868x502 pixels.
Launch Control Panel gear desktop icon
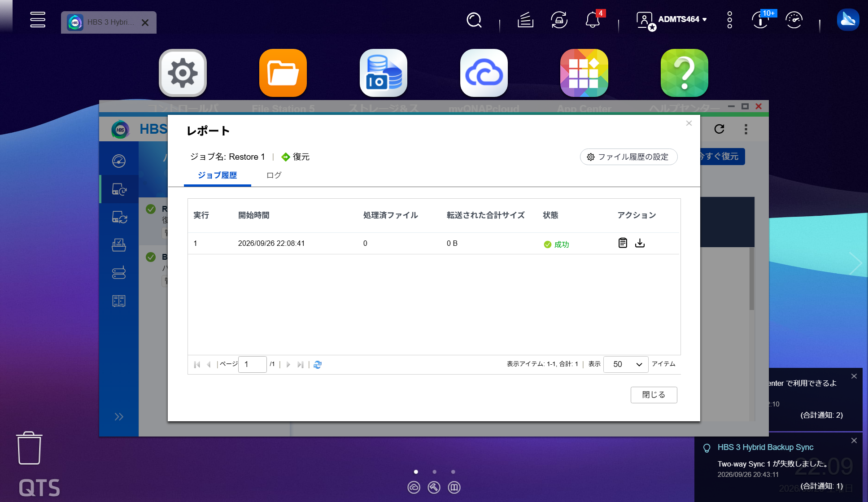pyautogui.click(x=183, y=73)
